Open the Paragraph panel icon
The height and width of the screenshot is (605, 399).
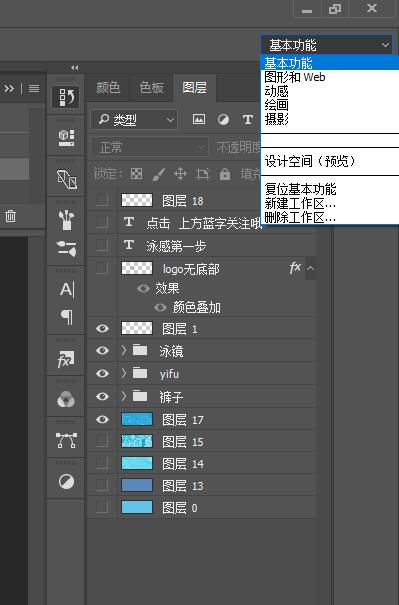66,317
